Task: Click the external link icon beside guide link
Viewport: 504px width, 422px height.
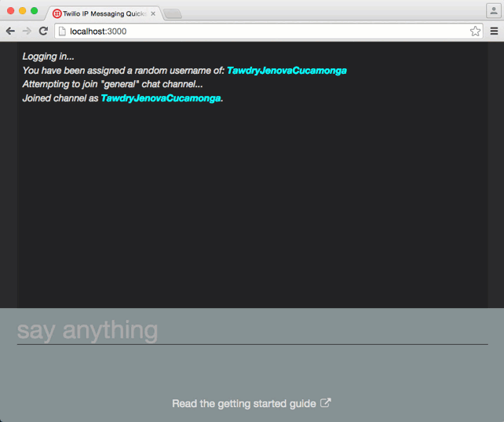Action: coord(325,402)
